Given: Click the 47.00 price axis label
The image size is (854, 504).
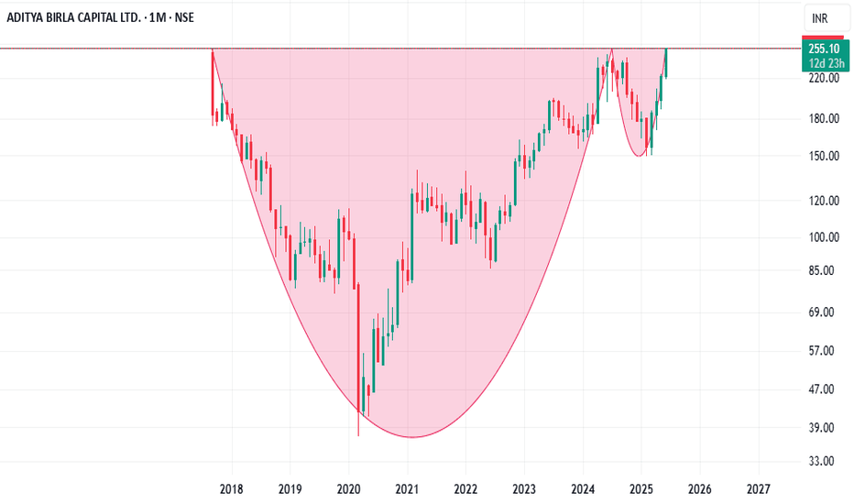Looking at the screenshot, I should (822, 389).
